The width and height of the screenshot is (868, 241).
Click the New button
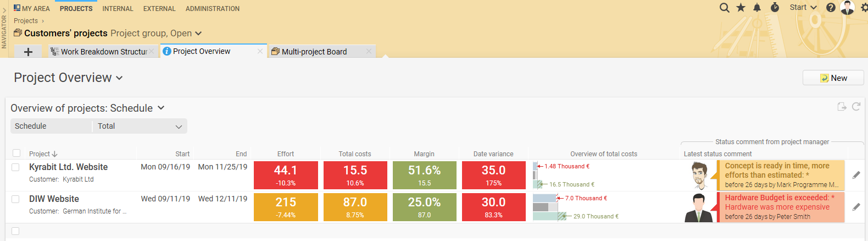pyautogui.click(x=833, y=78)
